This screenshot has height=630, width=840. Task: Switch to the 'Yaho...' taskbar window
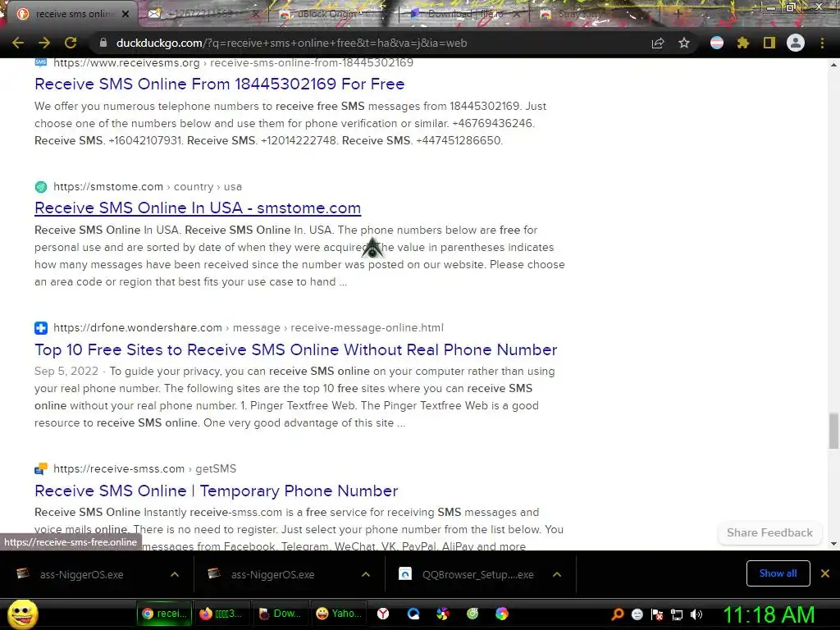point(337,614)
